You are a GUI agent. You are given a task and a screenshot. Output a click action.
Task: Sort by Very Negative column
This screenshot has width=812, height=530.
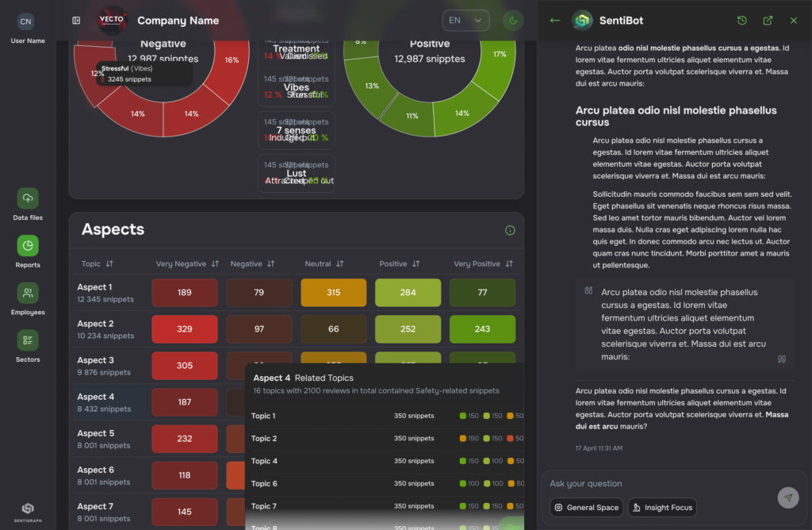click(x=214, y=264)
